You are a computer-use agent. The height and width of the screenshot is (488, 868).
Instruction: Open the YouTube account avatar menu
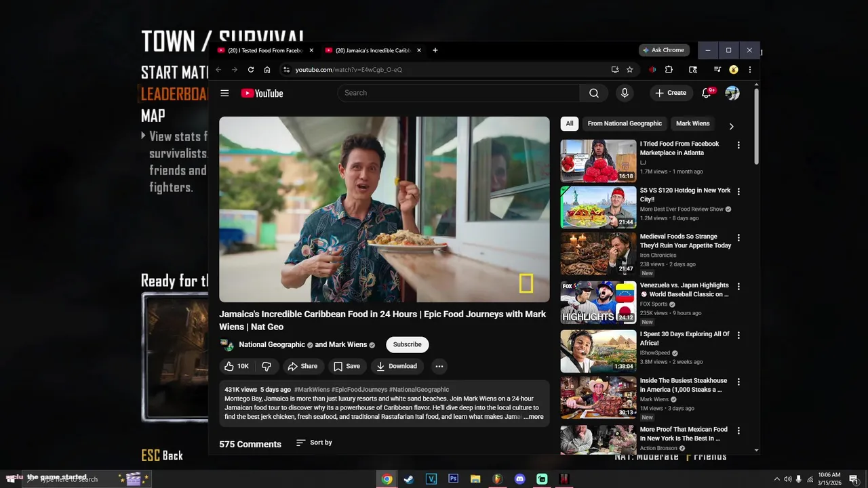click(732, 93)
